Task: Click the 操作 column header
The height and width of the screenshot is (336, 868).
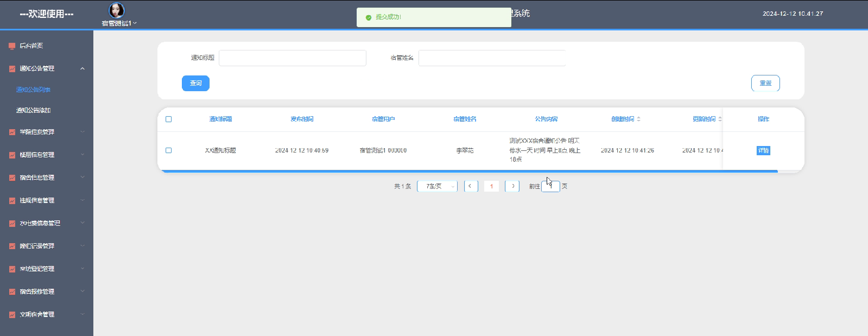Action: (x=763, y=119)
